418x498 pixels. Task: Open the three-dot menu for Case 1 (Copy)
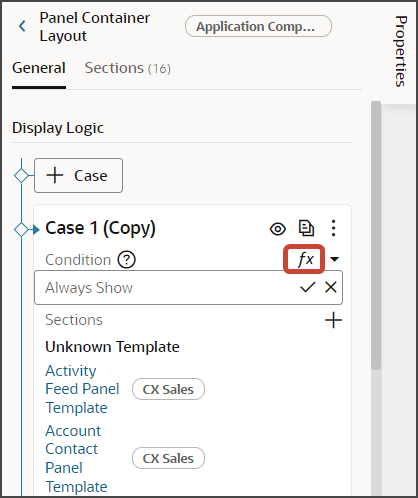point(333,228)
